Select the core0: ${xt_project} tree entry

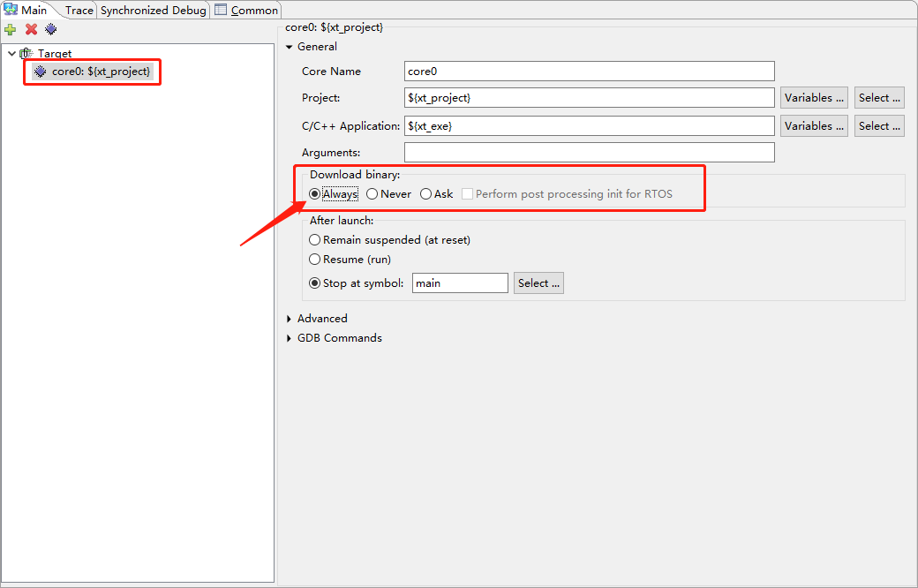coord(100,72)
